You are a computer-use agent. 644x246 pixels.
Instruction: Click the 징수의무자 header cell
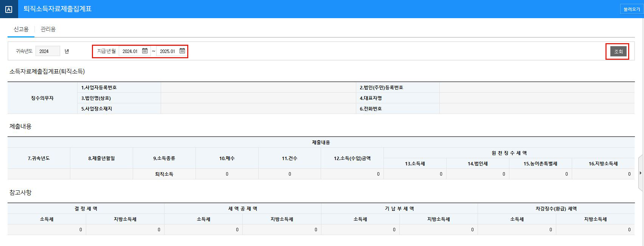tap(42, 98)
